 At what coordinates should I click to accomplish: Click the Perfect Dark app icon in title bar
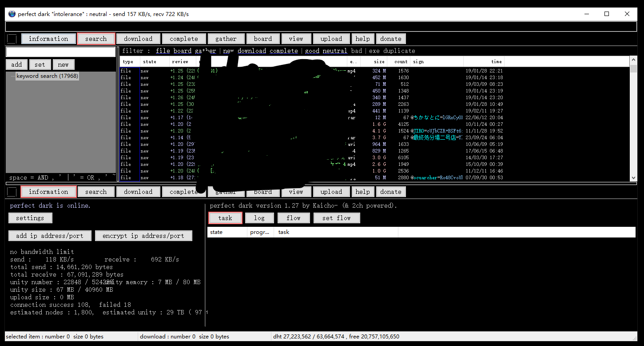pyautogui.click(x=12, y=14)
